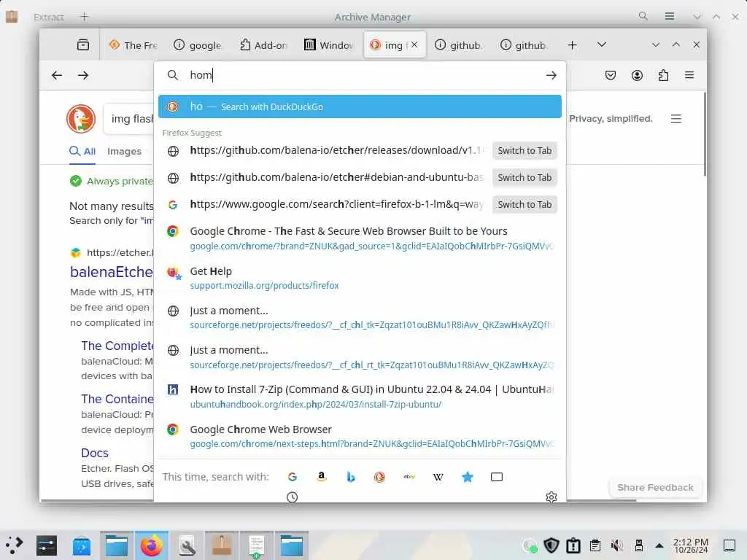Viewport: 747px width, 560px height.
Task: Open search settings gear icon
Action: 551,497
